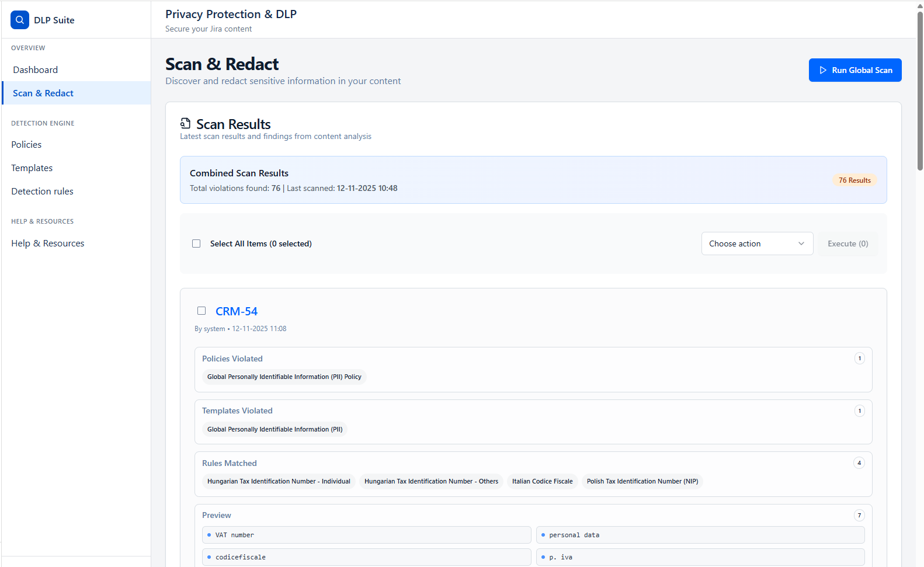
Task: Navigate to Detection rules
Action: [x=43, y=191]
